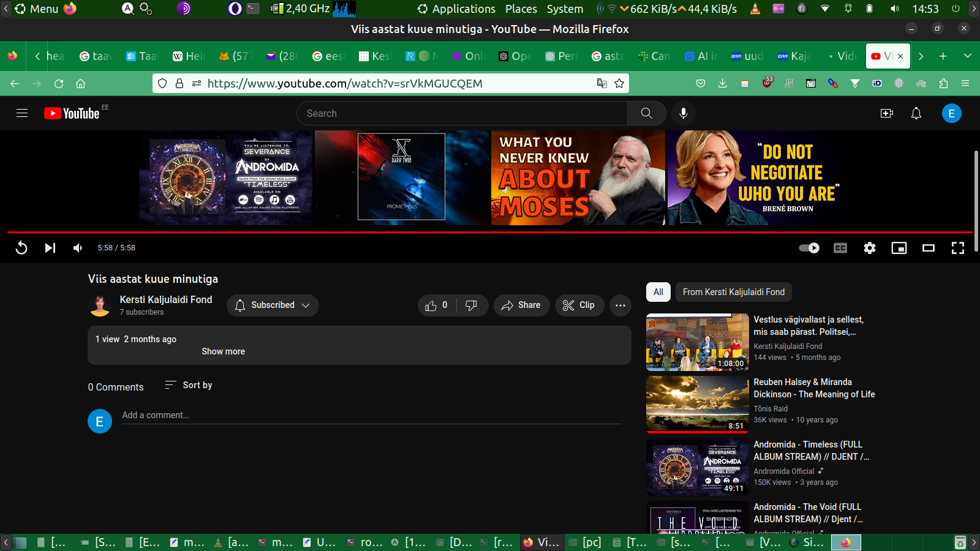Toggle the autoplay switch
Screen dimensions: 980x551
pyautogui.click(x=809, y=248)
